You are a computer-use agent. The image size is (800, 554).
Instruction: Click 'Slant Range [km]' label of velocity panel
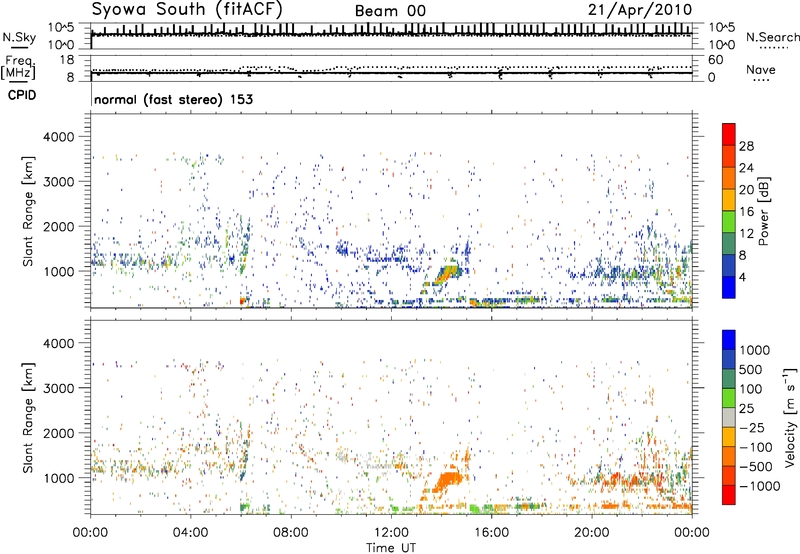tap(28, 417)
